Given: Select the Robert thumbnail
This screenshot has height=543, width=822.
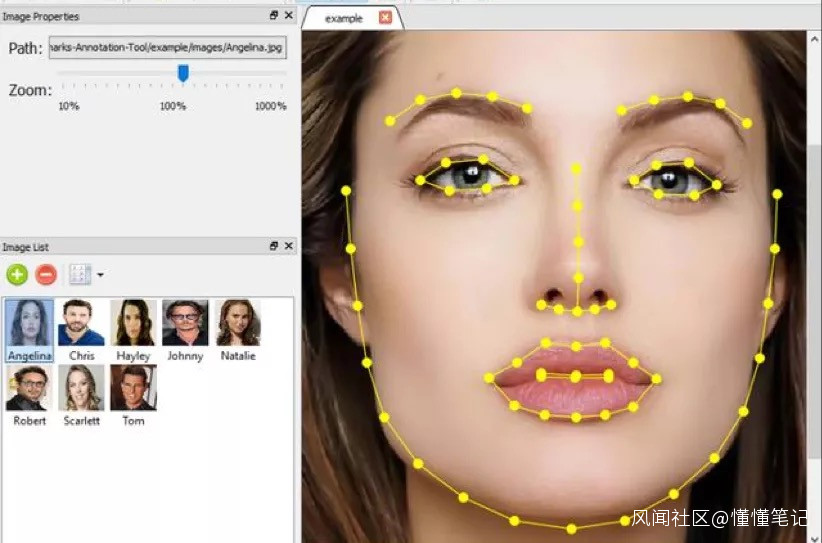Looking at the screenshot, I should (x=29, y=396).
